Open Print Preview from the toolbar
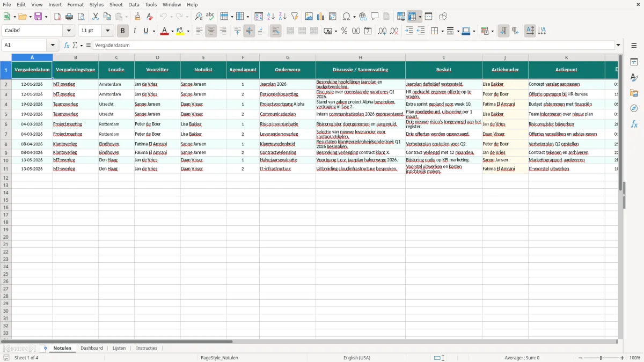 81,17
